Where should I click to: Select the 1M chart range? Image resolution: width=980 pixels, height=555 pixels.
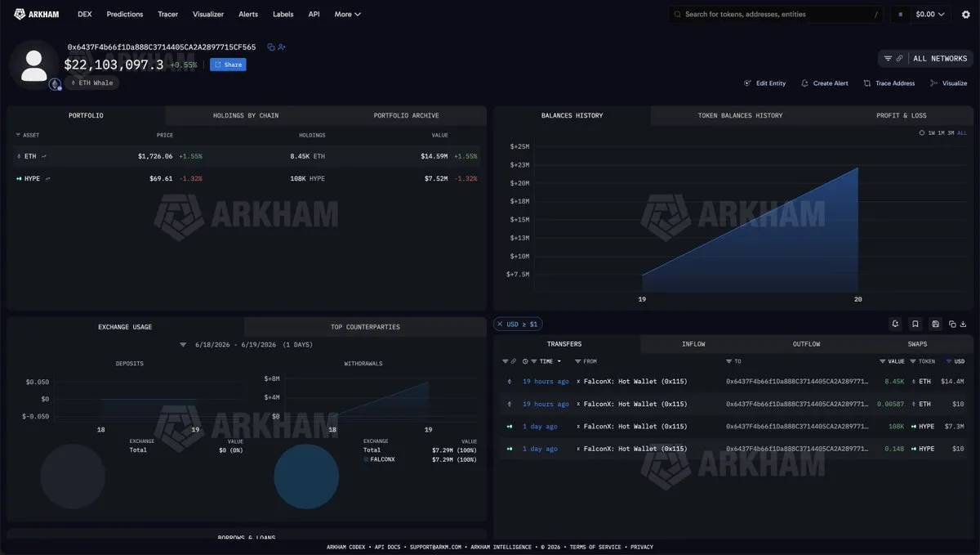pos(941,132)
